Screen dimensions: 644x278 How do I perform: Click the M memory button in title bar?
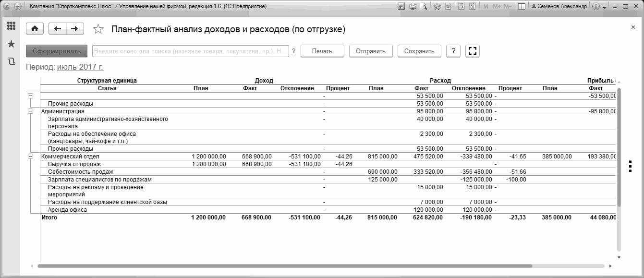[x=486, y=7]
